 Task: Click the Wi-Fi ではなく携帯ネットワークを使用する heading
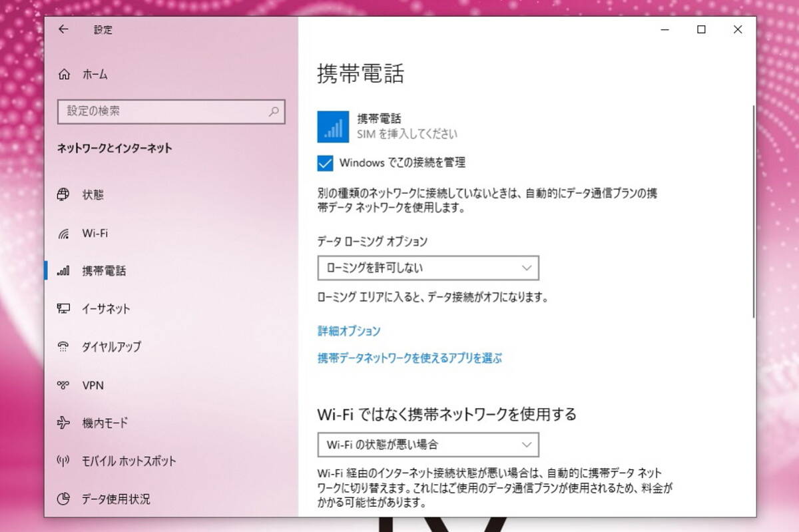coord(447,414)
